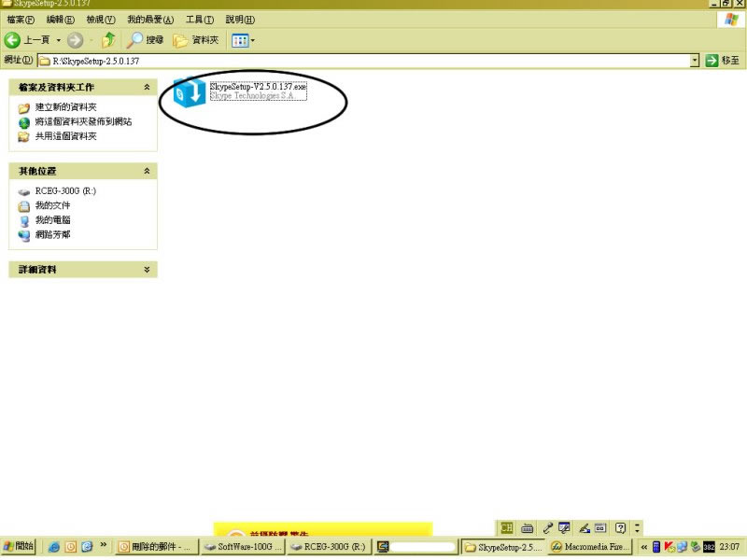The width and height of the screenshot is (747, 560).
Task: Collapse the 其他位置 panel
Action: click(x=147, y=171)
